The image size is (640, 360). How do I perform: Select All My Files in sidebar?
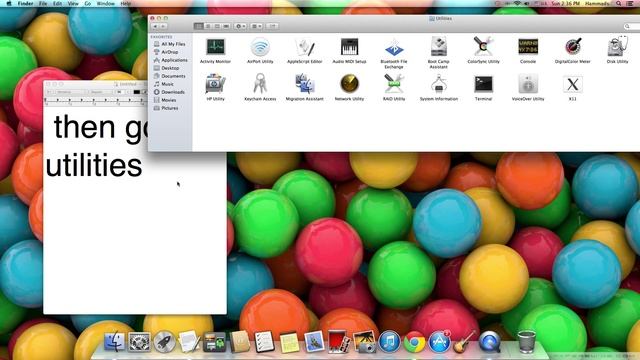[x=170, y=44]
